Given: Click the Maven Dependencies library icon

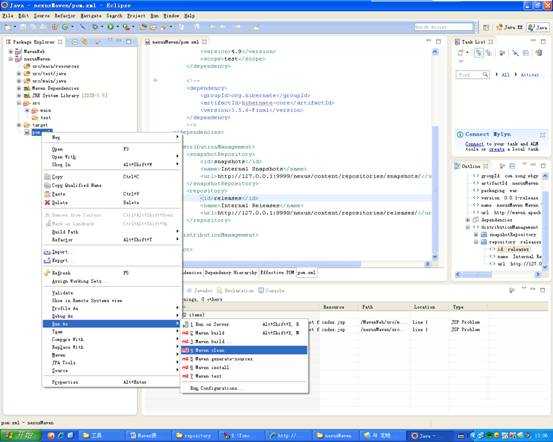Looking at the screenshot, I should pyautogui.click(x=27, y=88).
